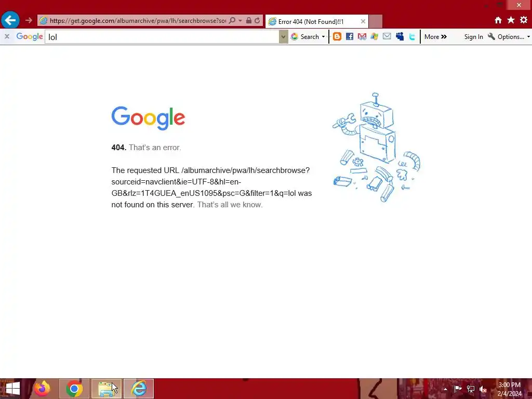Click the broken robot illustration
The image size is (532, 399).
(377, 147)
